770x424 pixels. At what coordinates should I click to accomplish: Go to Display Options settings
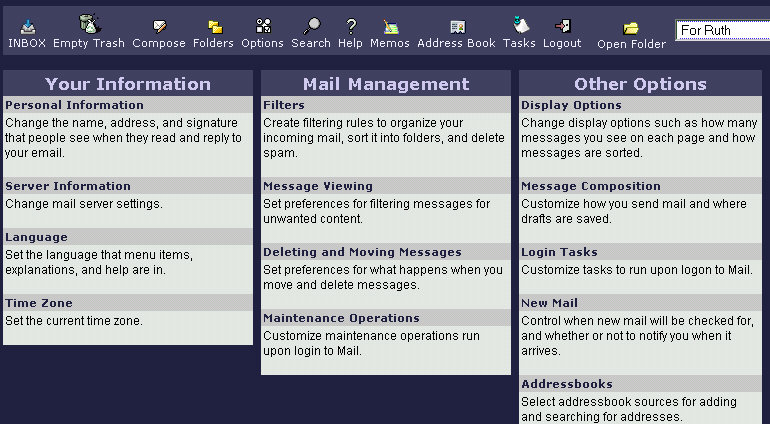coord(571,105)
